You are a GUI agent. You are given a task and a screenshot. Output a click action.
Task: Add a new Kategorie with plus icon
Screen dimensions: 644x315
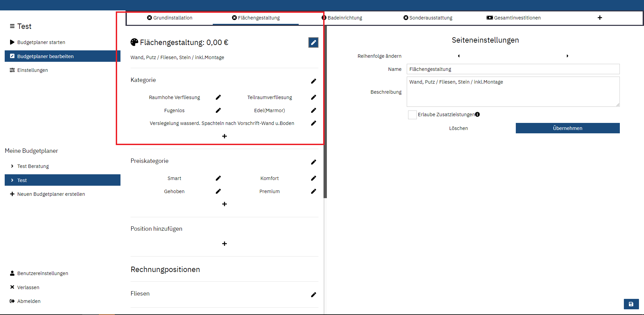click(x=225, y=136)
